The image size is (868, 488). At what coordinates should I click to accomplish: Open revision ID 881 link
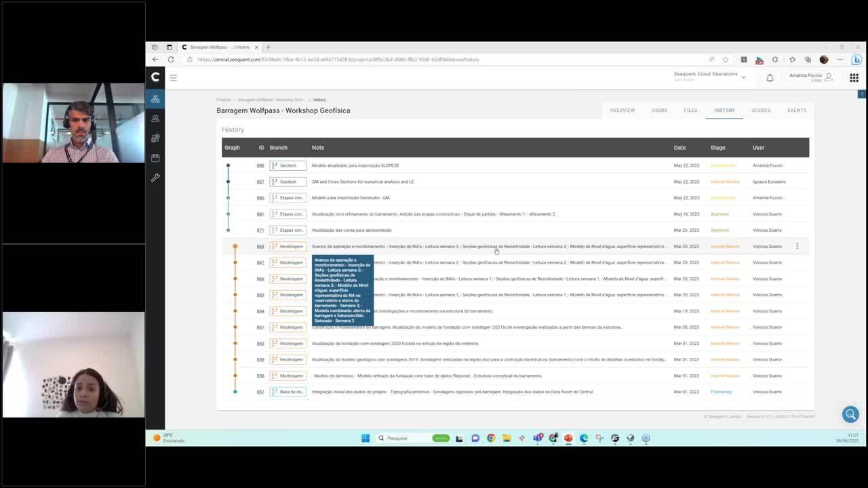260,214
